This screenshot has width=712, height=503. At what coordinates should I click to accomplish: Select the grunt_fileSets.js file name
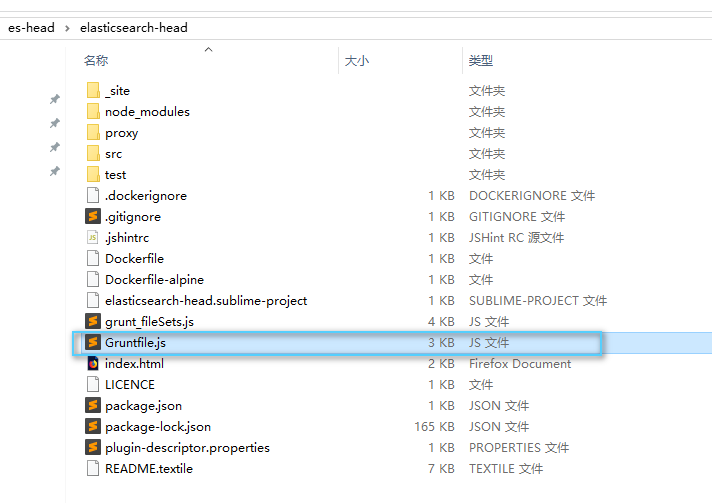(x=149, y=321)
